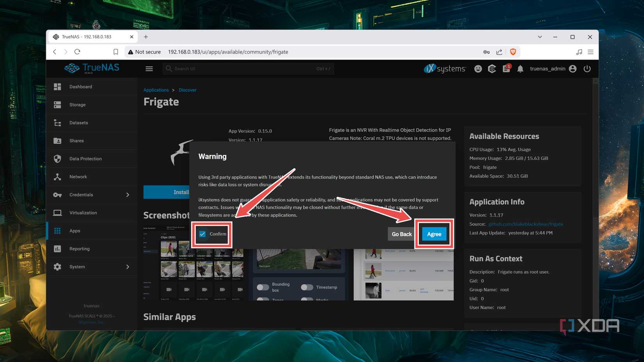Focus the Search UI input field
The image size is (644, 362).
pyautogui.click(x=248, y=69)
